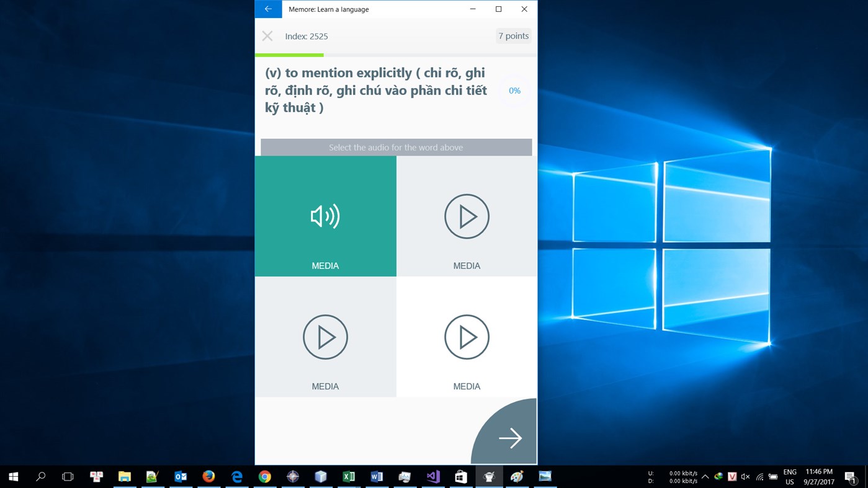868x488 pixels.
Task: Toggle the VMware tray icon
Action: (x=732, y=477)
